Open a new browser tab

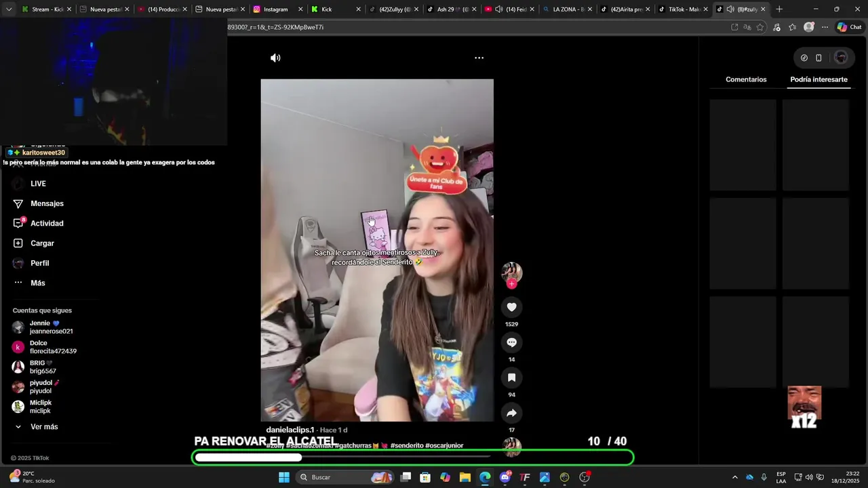(x=779, y=9)
